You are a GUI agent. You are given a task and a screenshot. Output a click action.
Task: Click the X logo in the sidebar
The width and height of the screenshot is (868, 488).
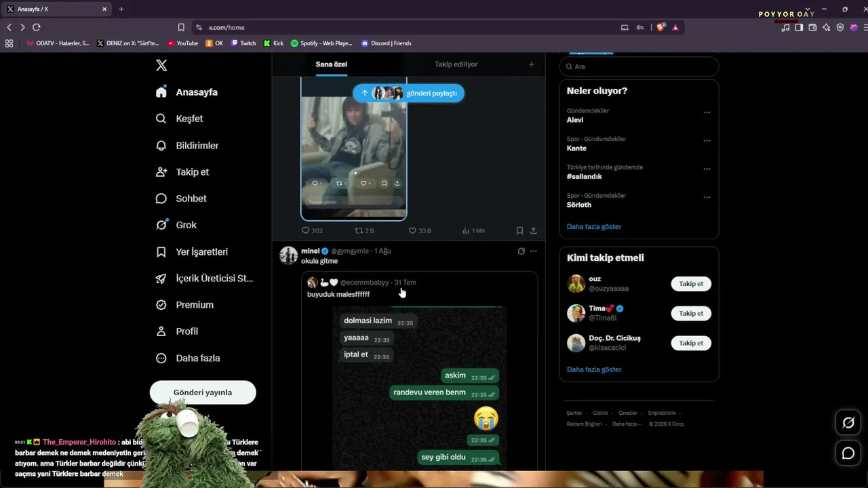161,65
